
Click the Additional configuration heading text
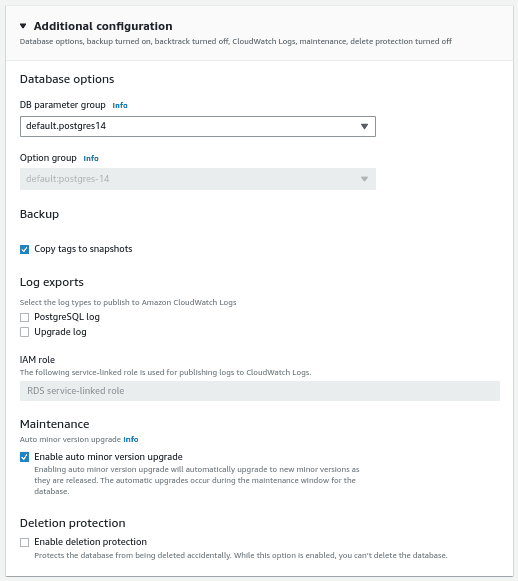point(103,26)
